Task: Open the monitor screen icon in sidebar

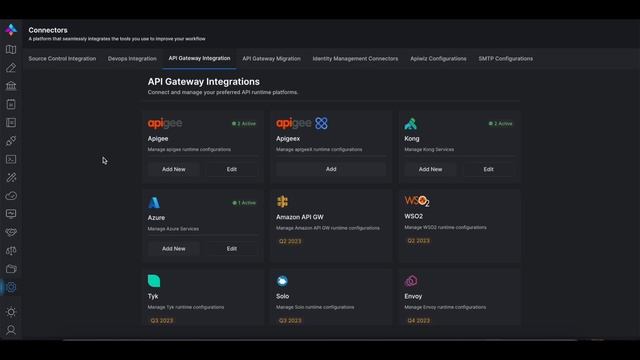Action: point(11,214)
